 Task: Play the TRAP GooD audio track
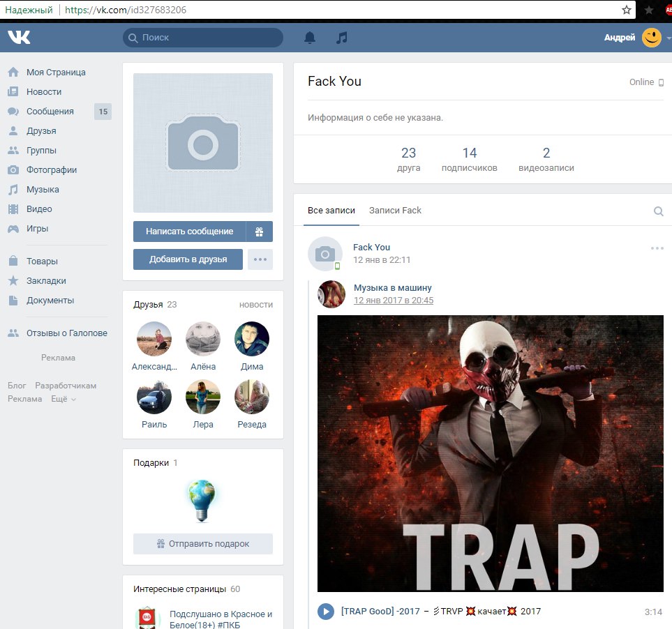coord(325,612)
